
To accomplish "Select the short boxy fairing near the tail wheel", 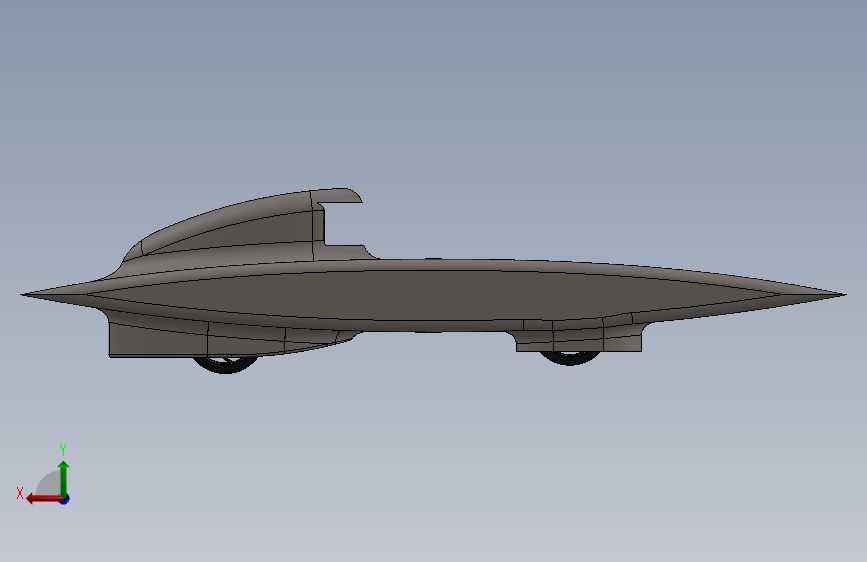I will [578, 336].
